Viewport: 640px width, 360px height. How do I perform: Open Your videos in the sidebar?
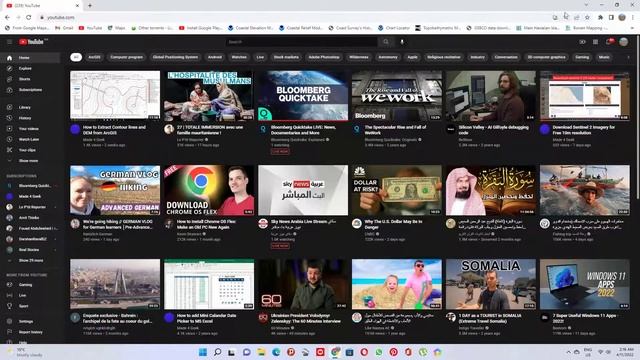pos(31,129)
